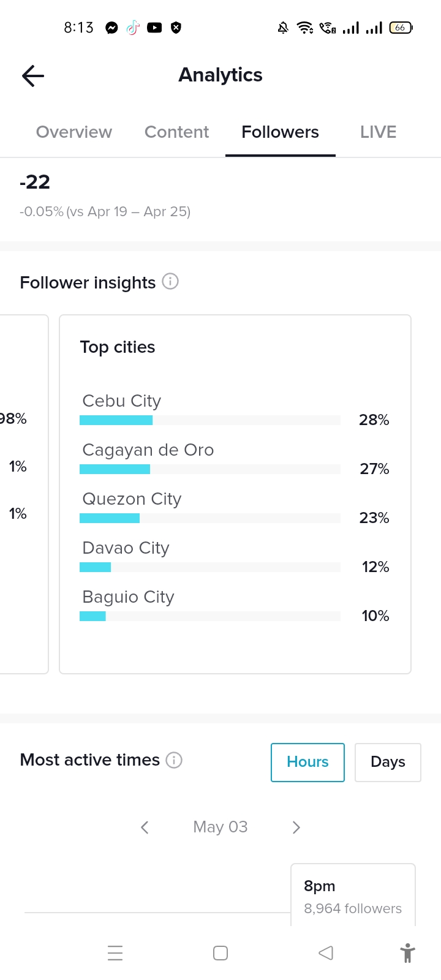Select the Followers tab
This screenshot has width=441, height=980.
coord(280,132)
